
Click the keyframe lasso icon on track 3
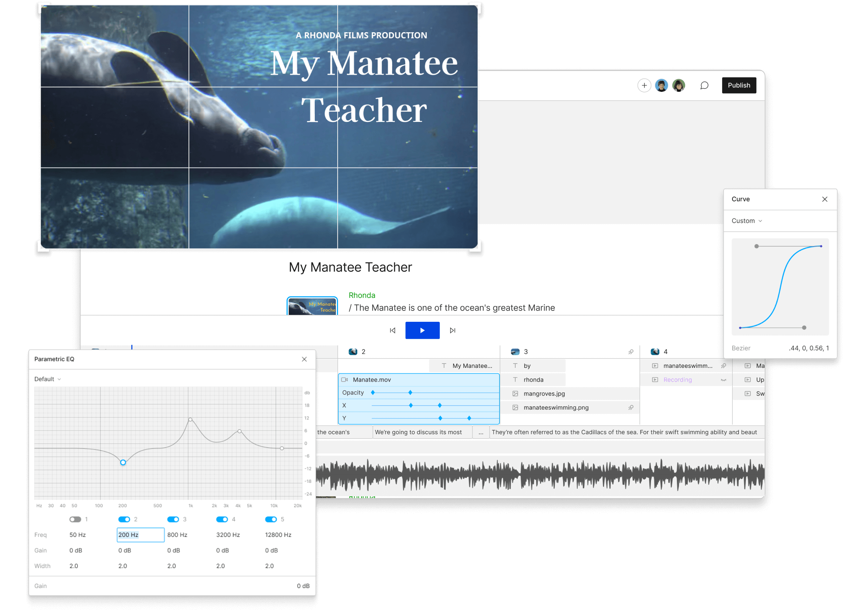click(x=631, y=352)
